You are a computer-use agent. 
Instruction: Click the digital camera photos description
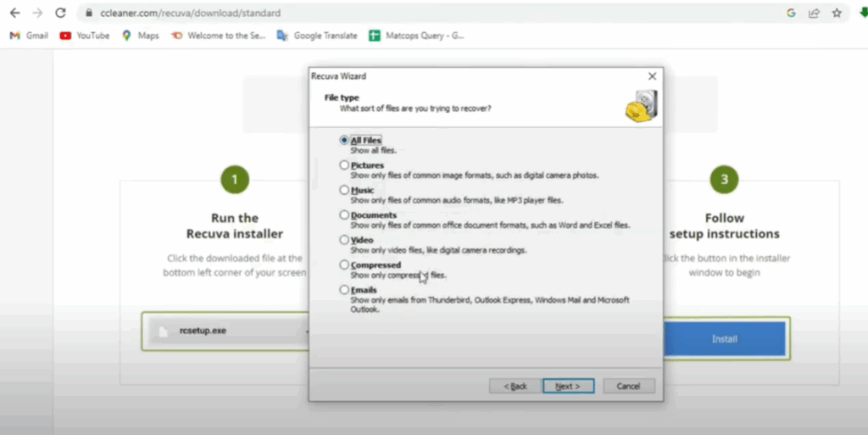(475, 176)
